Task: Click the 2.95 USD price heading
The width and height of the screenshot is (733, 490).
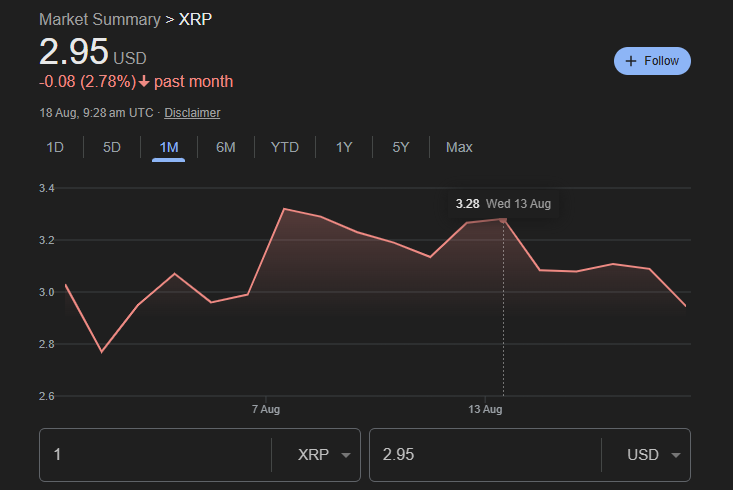Action: [x=93, y=52]
